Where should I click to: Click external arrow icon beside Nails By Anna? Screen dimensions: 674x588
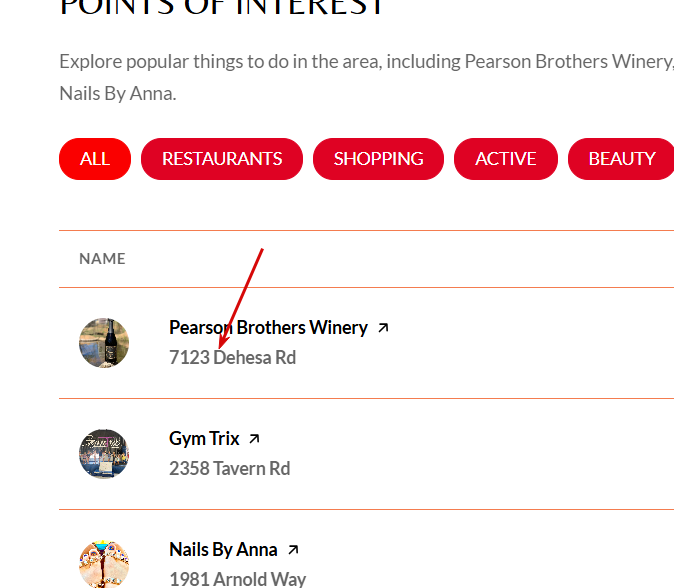point(293,549)
